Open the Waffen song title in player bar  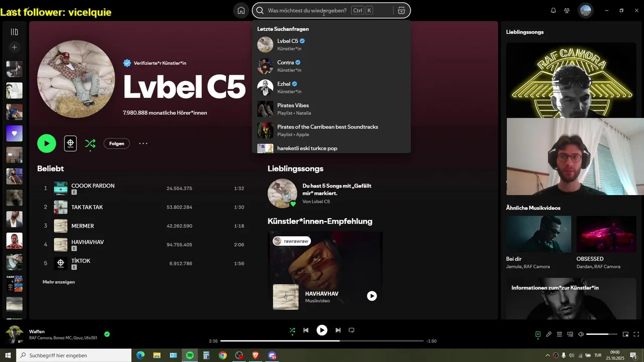click(37, 332)
